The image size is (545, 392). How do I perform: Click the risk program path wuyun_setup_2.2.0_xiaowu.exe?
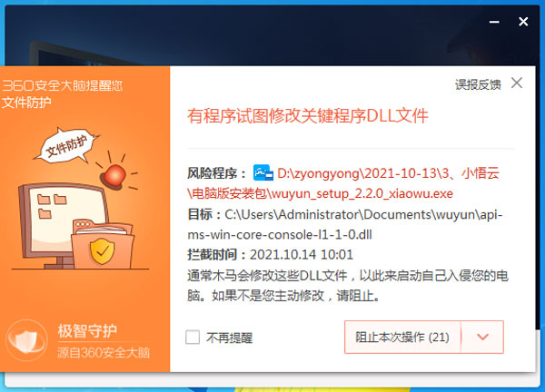pyautogui.click(x=343, y=183)
